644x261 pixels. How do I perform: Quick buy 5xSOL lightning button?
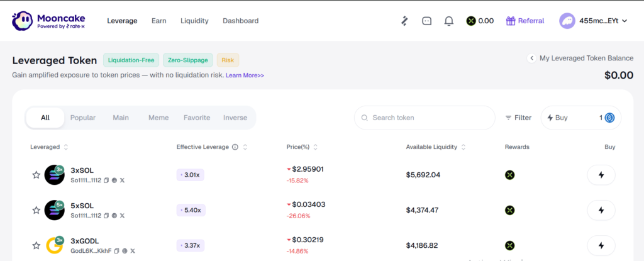coord(601,211)
